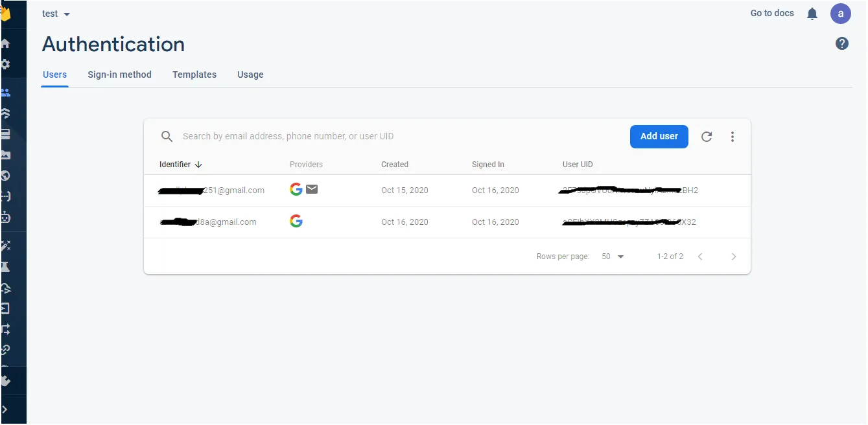
Task: Sort by the Identifier column arrow
Action: pos(198,165)
